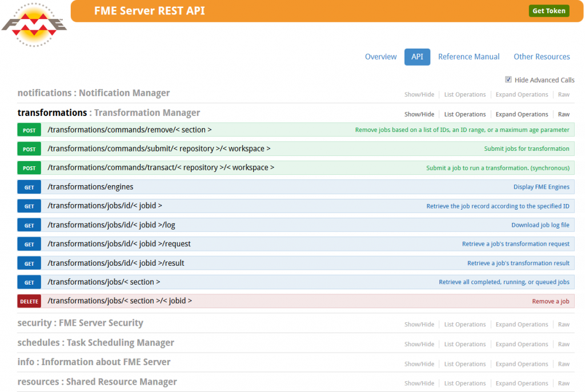Click 'Submit a job to run a transformation. (synchronous)'
Viewport: 585px width, 392px height.
point(498,168)
